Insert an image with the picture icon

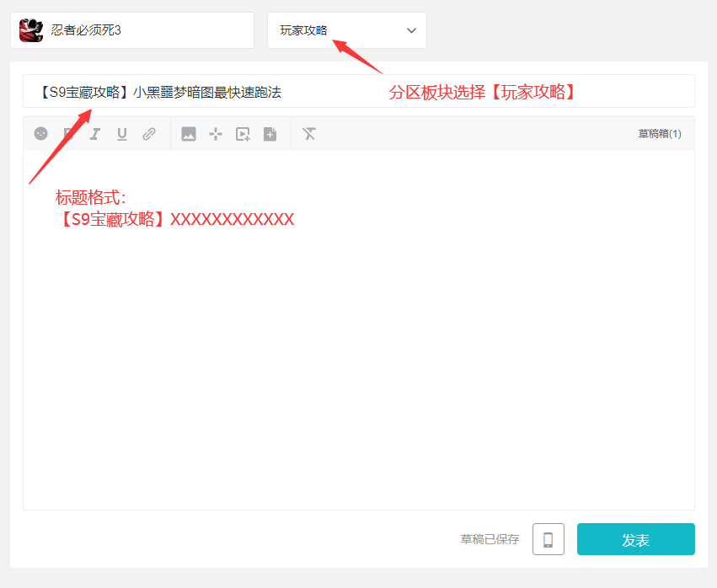pyautogui.click(x=189, y=134)
